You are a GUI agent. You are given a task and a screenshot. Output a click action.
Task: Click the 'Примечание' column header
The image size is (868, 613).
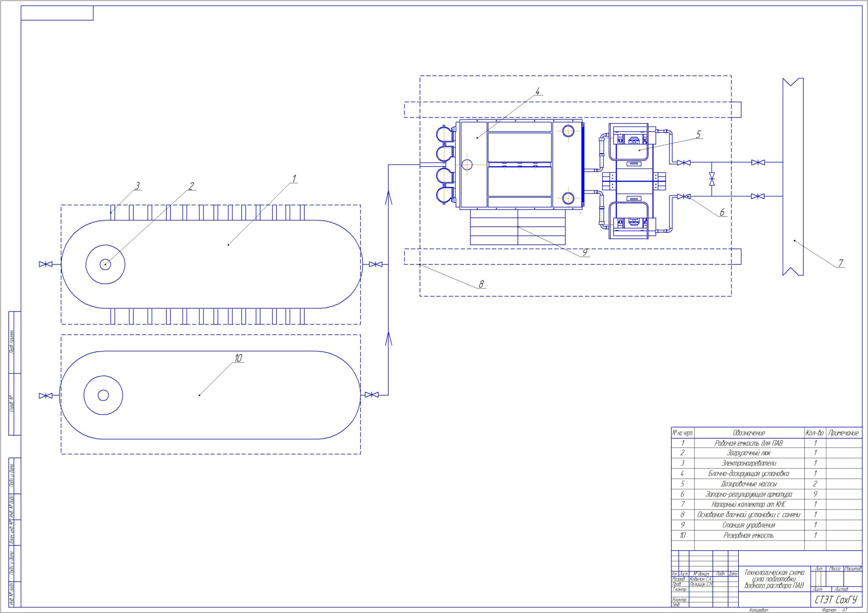(844, 433)
